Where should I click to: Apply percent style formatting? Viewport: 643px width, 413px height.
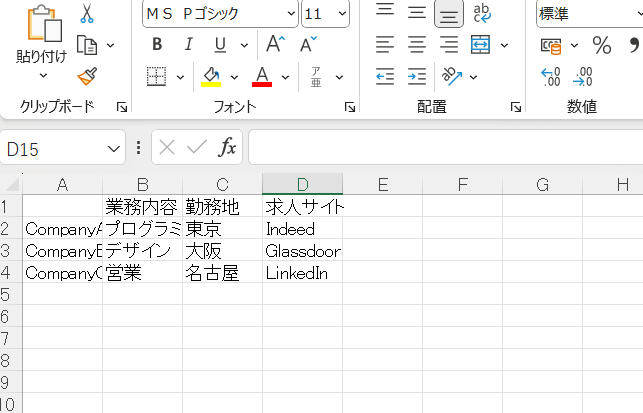tap(602, 45)
